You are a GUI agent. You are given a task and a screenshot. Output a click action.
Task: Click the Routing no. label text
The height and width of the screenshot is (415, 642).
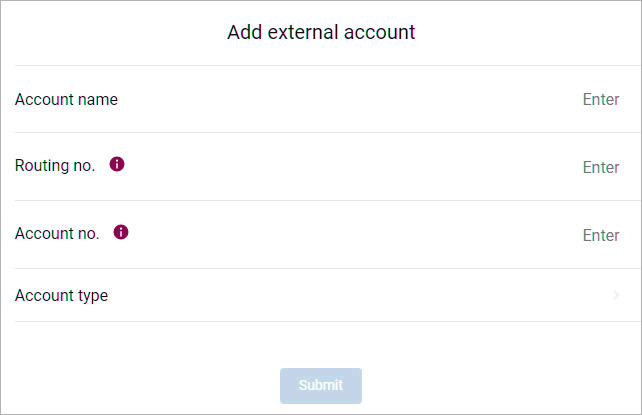pyautogui.click(x=55, y=166)
